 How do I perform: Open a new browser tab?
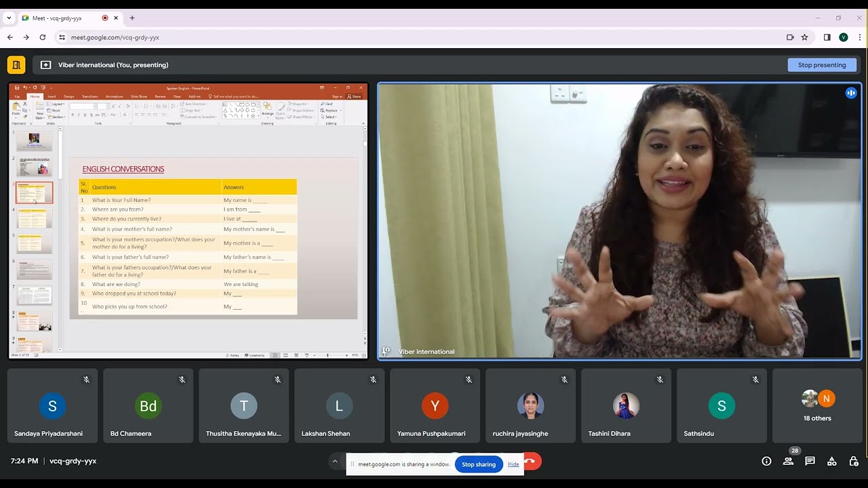tap(132, 18)
